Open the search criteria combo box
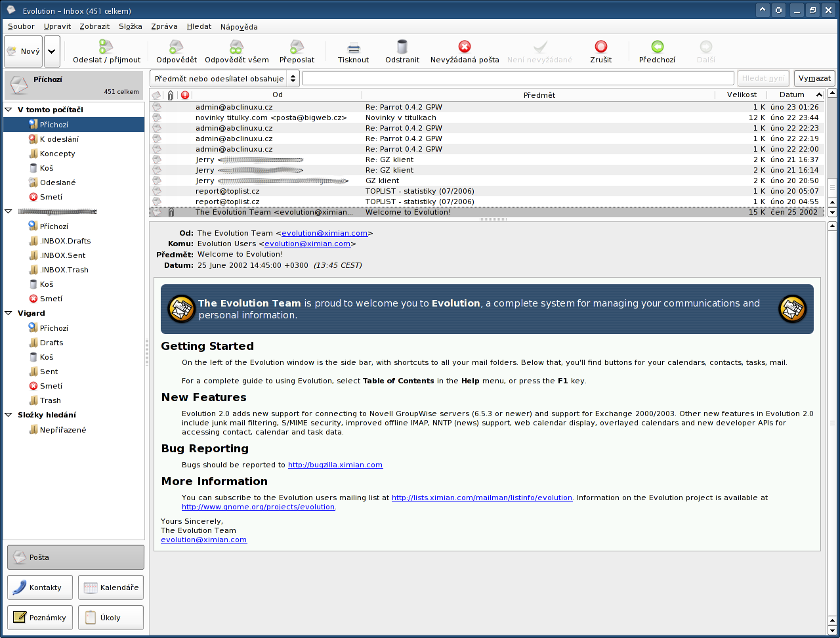This screenshot has width=840, height=638. pyautogui.click(x=224, y=78)
